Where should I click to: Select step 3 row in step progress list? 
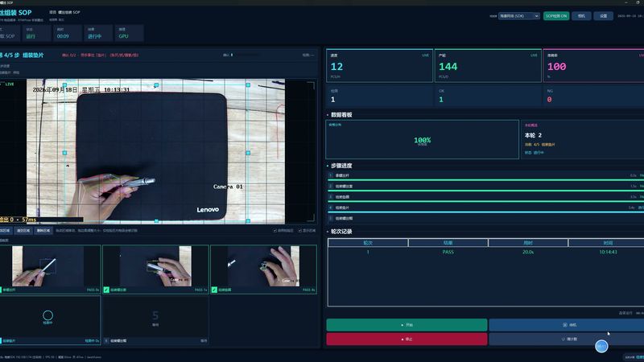coord(485,196)
